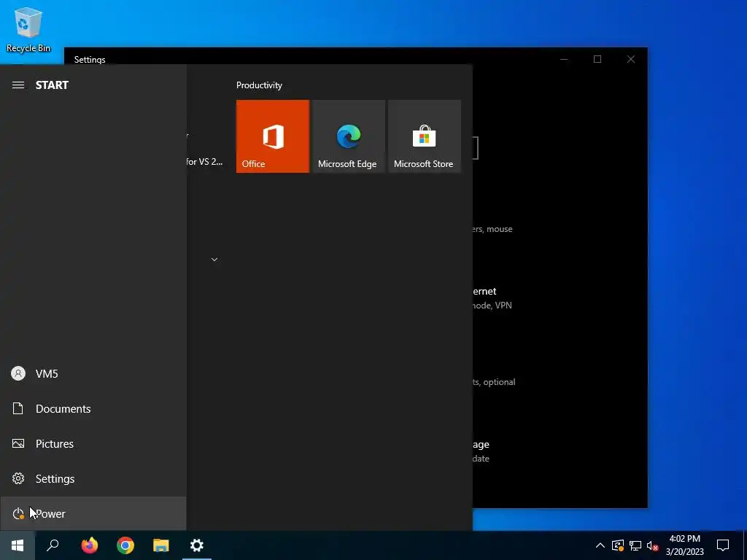The image size is (747, 560).
Task: Show hidden system tray icons
Action: (x=600, y=545)
